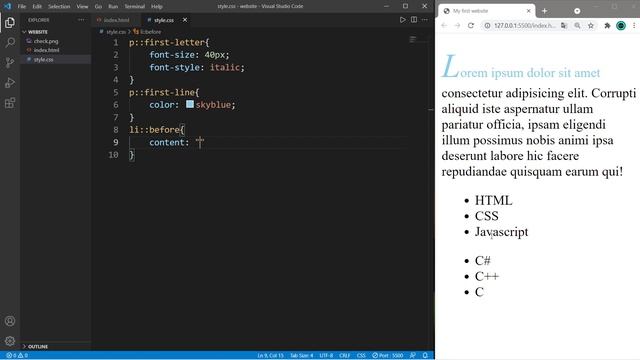The height and width of the screenshot is (360, 640).
Task: Click the errors and warnings status indicator
Action: [x=17, y=356]
